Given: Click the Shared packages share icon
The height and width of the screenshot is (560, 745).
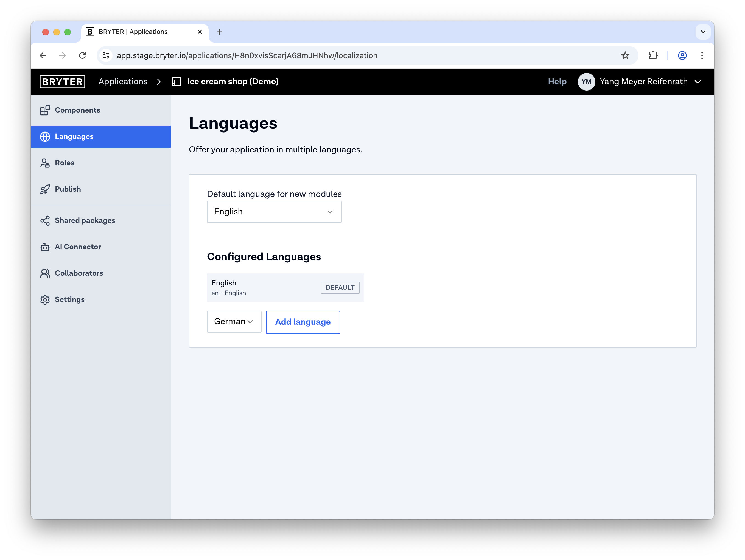Looking at the screenshot, I should pyautogui.click(x=45, y=220).
